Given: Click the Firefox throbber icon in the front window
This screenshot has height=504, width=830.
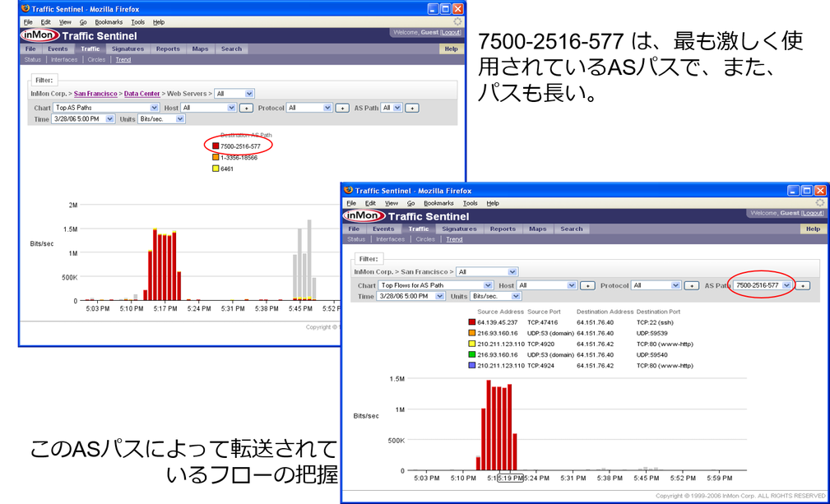Looking at the screenshot, I should coord(819,203).
